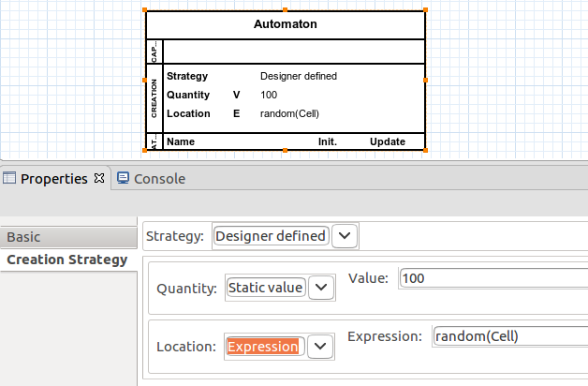Screen dimensions: 588x386
Task: Select the Quantity row in the diagram
Action: (189, 95)
